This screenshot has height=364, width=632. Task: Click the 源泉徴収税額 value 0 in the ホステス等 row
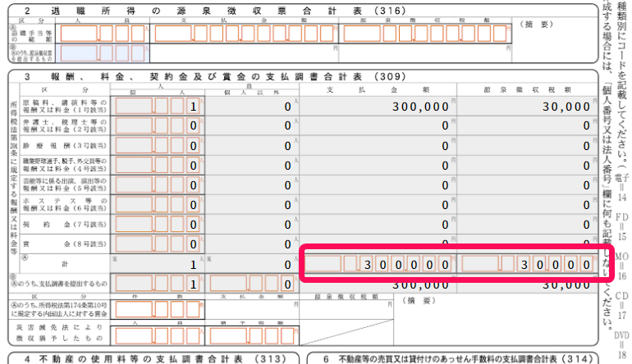click(x=587, y=205)
